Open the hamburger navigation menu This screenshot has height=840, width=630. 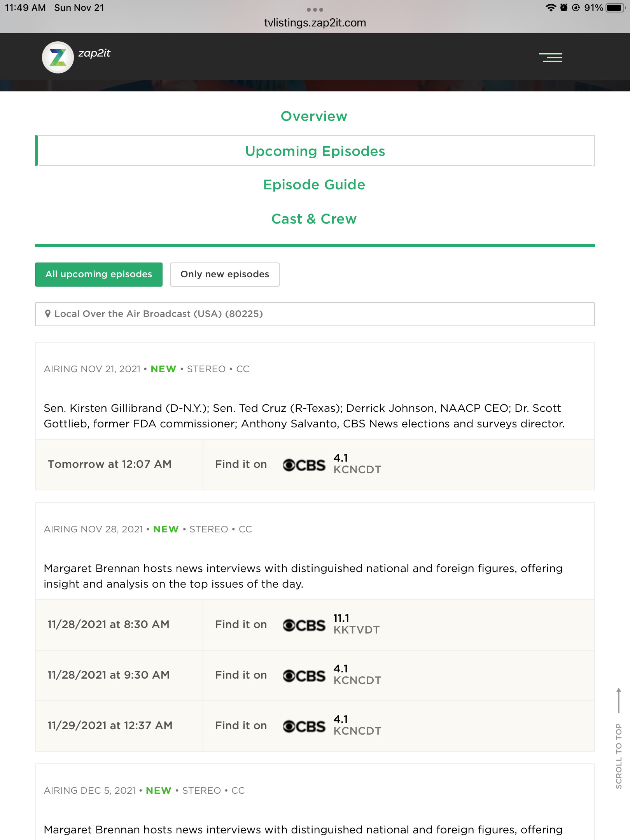(551, 58)
